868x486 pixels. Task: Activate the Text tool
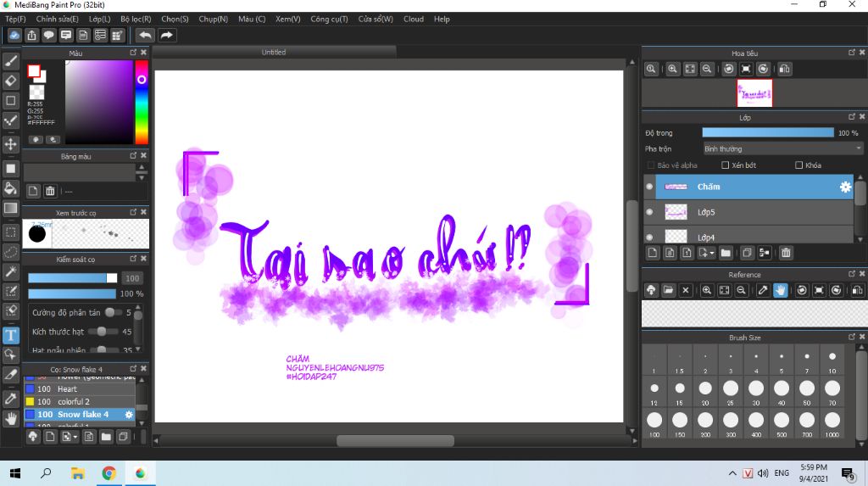[11, 335]
